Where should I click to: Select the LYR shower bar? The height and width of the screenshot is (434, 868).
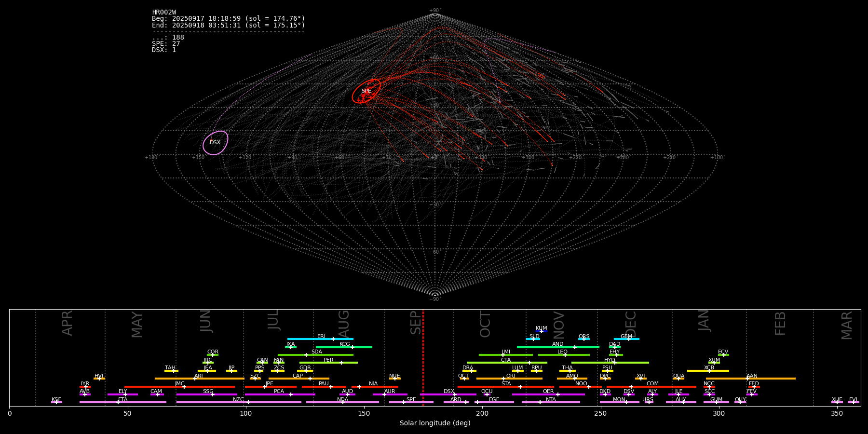(85, 387)
